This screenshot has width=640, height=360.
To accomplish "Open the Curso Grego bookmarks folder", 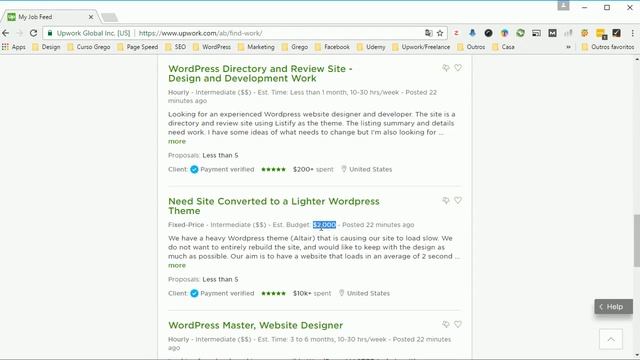I will pos(89,47).
